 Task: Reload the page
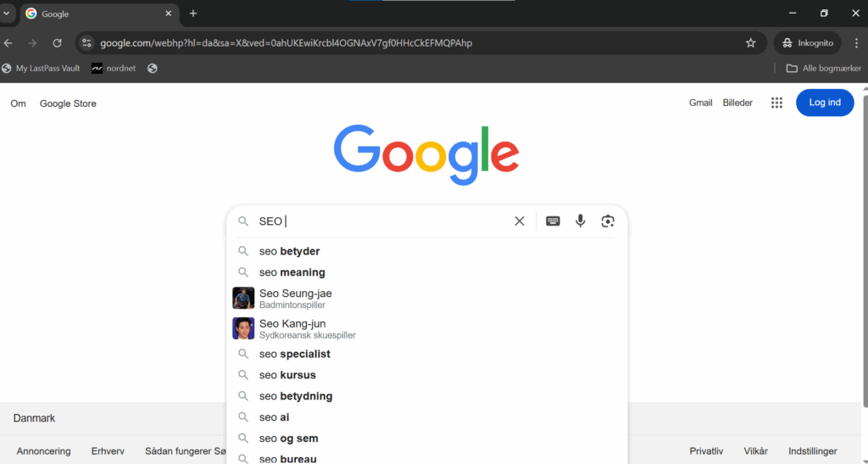[x=57, y=42]
